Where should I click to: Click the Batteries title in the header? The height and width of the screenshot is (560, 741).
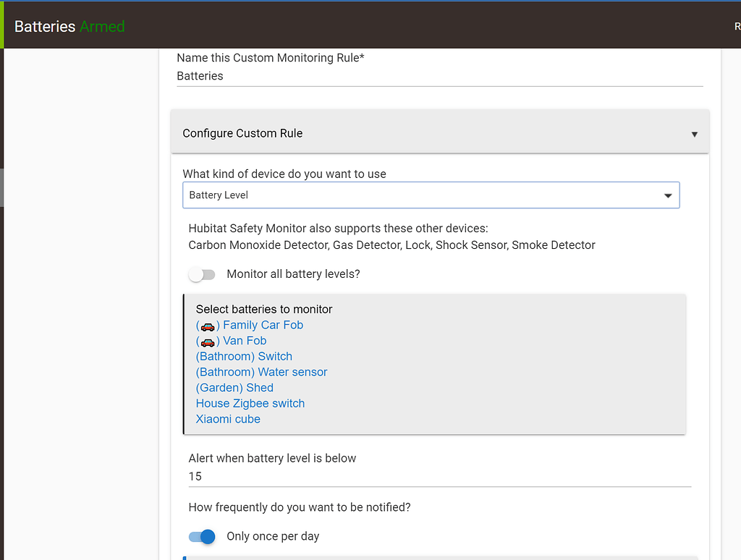point(44,26)
